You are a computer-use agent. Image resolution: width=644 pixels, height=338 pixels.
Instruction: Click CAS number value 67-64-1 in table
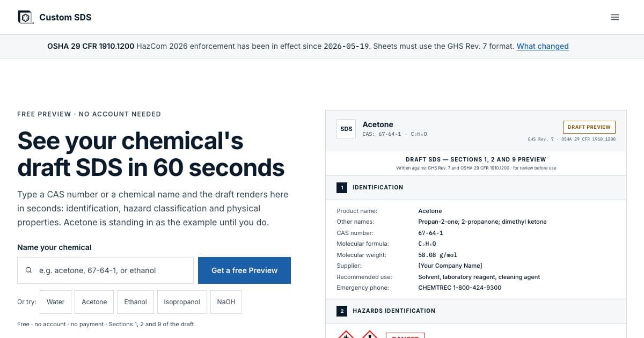430,233
